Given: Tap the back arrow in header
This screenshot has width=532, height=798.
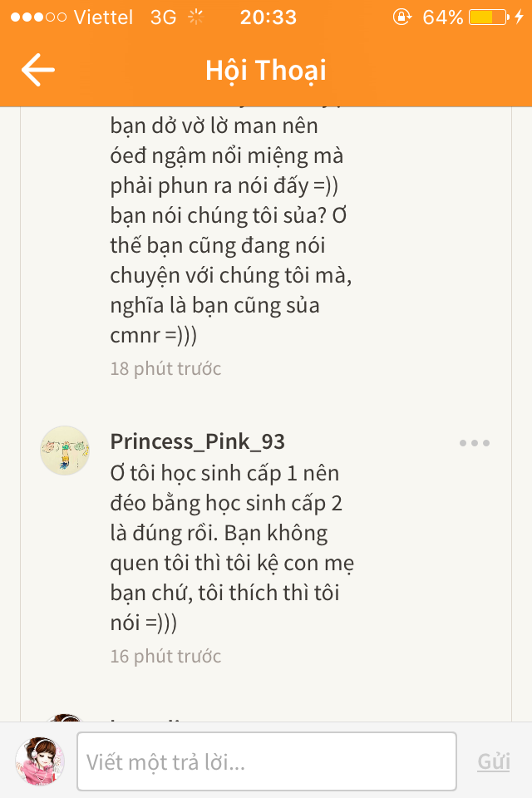Looking at the screenshot, I should click(38, 71).
